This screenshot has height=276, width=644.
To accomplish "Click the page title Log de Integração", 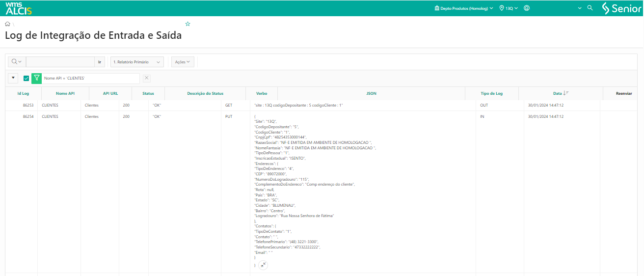I will click(93, 35).
